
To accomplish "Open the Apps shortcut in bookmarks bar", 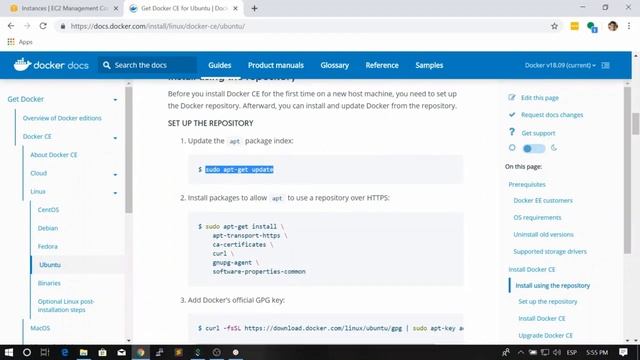I will (20, 42).
